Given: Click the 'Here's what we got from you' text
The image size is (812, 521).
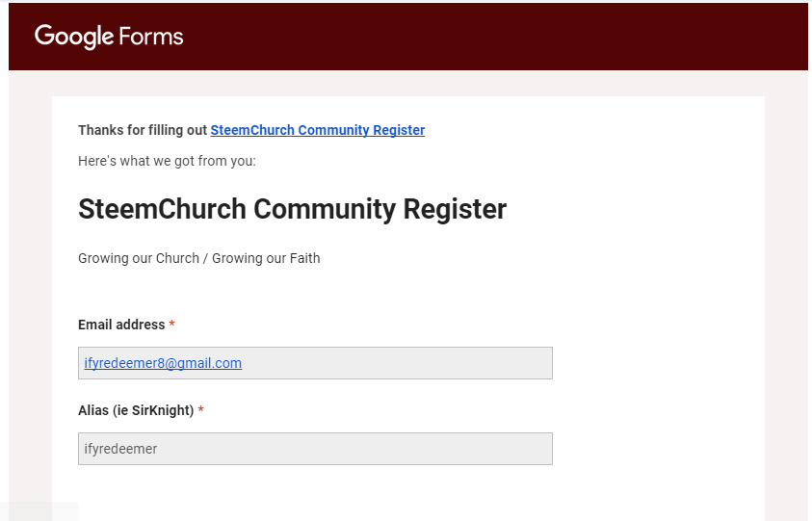Looking at the screenshot, I should pyautogui.click(x=167, y=161).
